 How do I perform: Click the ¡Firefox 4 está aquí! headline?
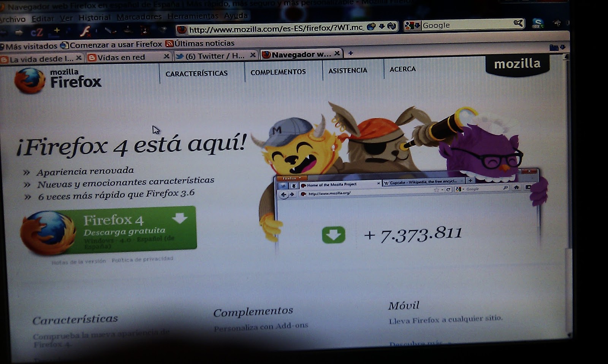click(131, 145)
